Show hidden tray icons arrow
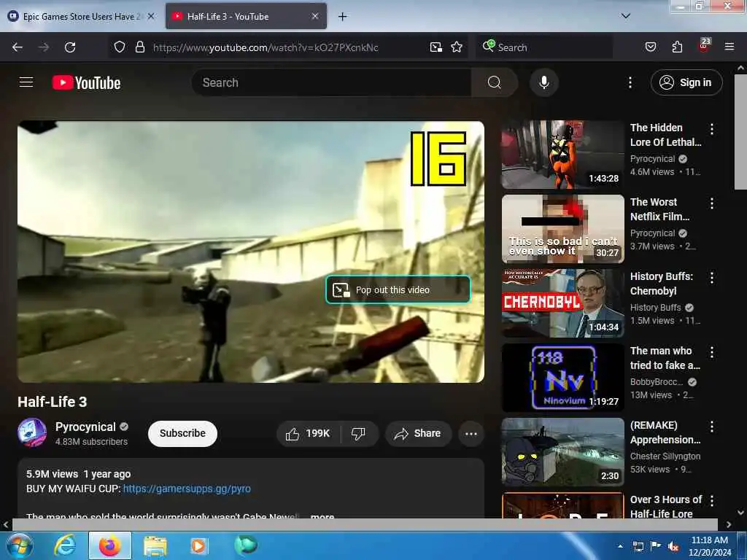This screenshot has width=747, height=560. [x=620, y=546]
